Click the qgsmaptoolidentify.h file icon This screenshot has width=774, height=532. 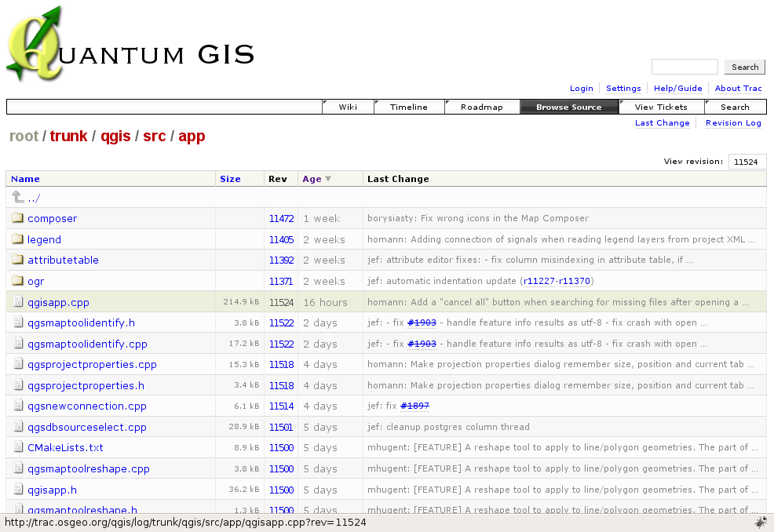[18, 322]
